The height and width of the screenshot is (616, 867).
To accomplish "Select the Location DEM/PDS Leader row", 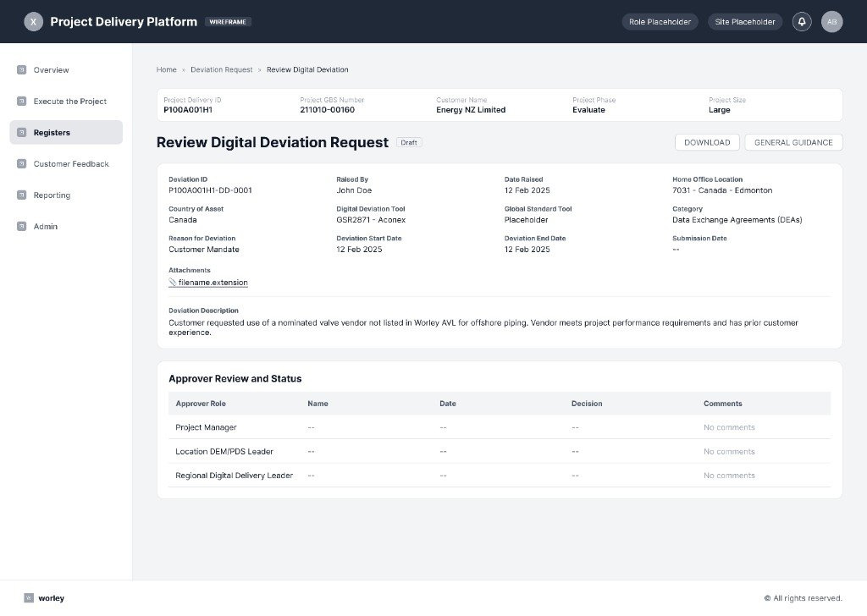I will (500, 451).
